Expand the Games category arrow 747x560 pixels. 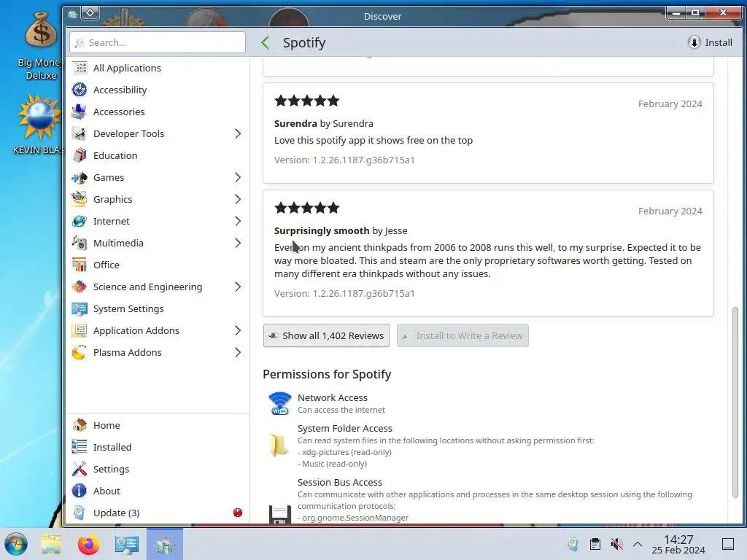click(x=238, y=178)
